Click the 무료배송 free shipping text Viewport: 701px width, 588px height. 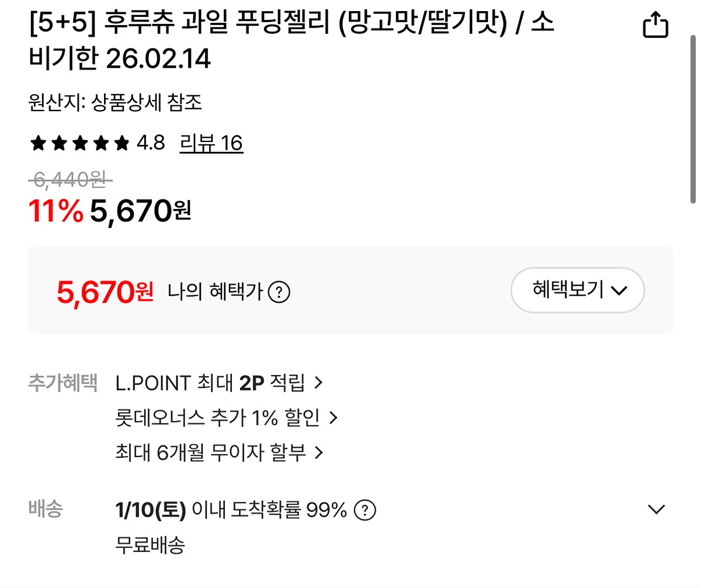coord(151,545)
